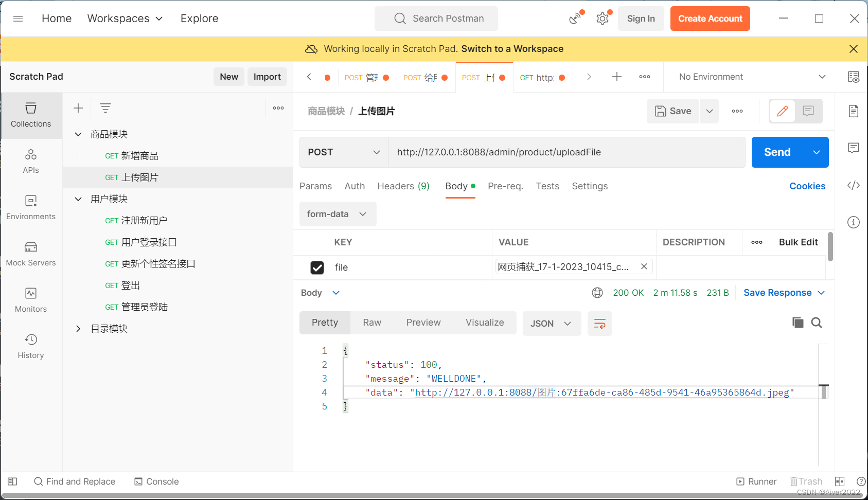This screenshot has height=500, width=868.
Task: Switch to the Params tab
Action: 315,186
